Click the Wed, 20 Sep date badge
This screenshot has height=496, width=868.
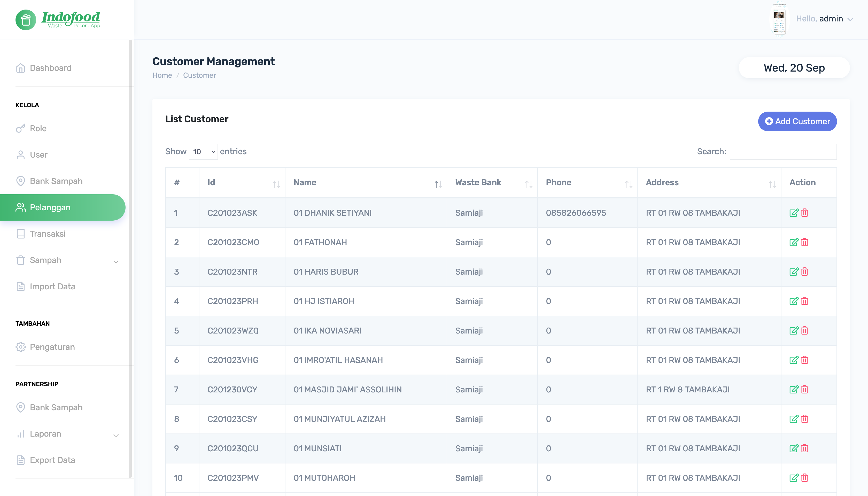click(x=794, y=68)
